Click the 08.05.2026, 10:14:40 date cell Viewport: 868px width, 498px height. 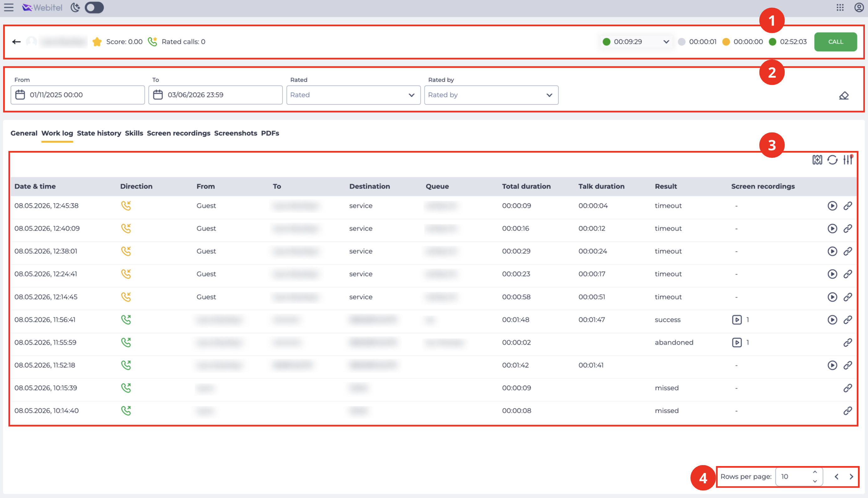[x=46, y=411]
